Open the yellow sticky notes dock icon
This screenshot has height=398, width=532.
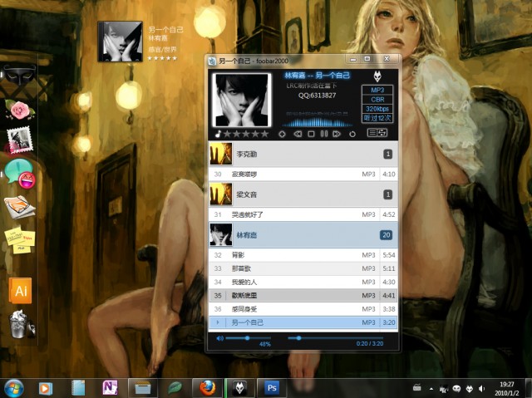pyautogui.click(x=20, y=239)
